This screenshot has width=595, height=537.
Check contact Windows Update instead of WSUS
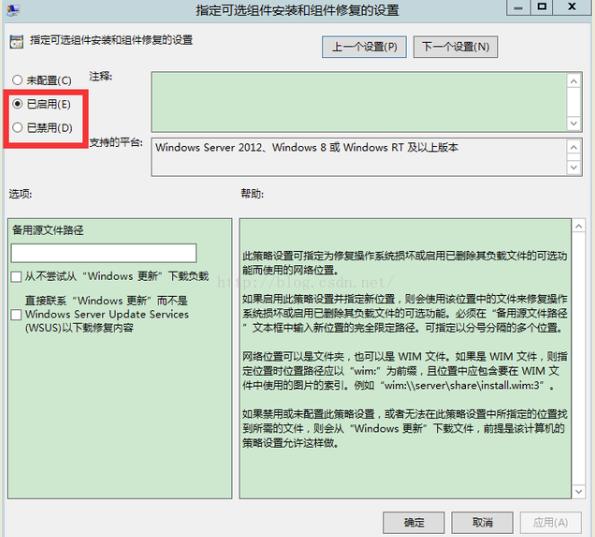coord(16,315)
